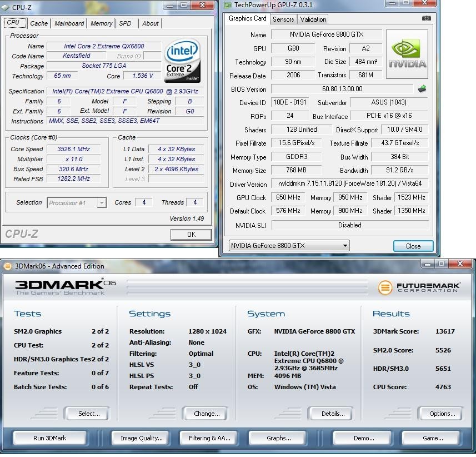Select the SPD tab in CPU-Z
The image size is (476, 457).
pyautogui.click(x=125, y=23)
